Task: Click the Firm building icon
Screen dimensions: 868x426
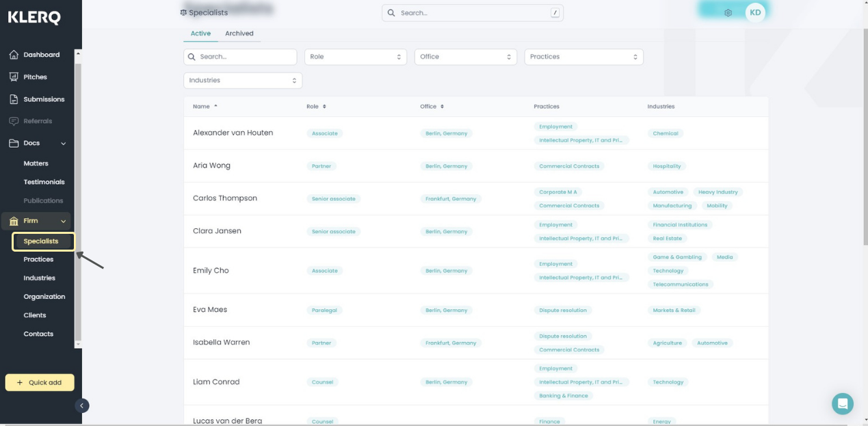Action: tap(14, 221)
